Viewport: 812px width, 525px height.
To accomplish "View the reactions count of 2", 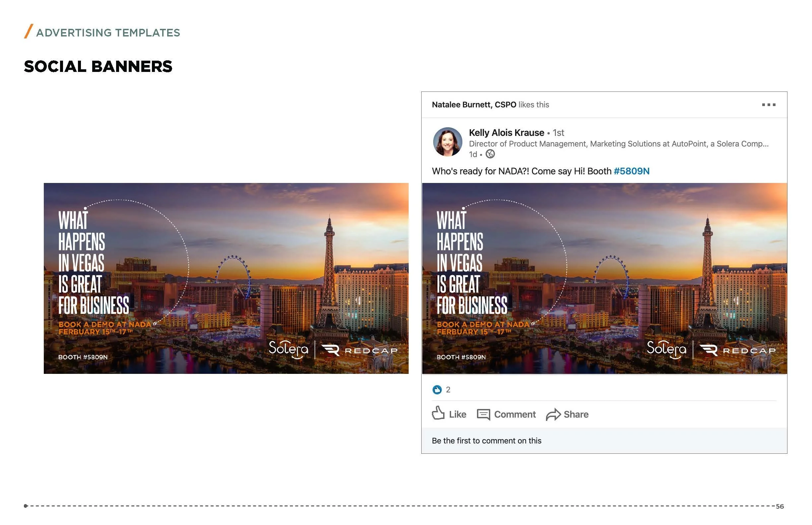I will point(448,390).
